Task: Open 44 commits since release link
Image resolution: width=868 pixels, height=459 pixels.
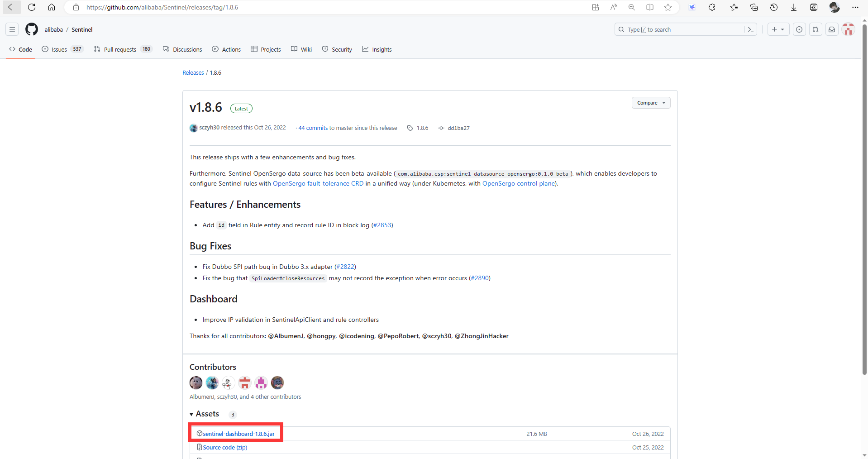Action: 313,128
